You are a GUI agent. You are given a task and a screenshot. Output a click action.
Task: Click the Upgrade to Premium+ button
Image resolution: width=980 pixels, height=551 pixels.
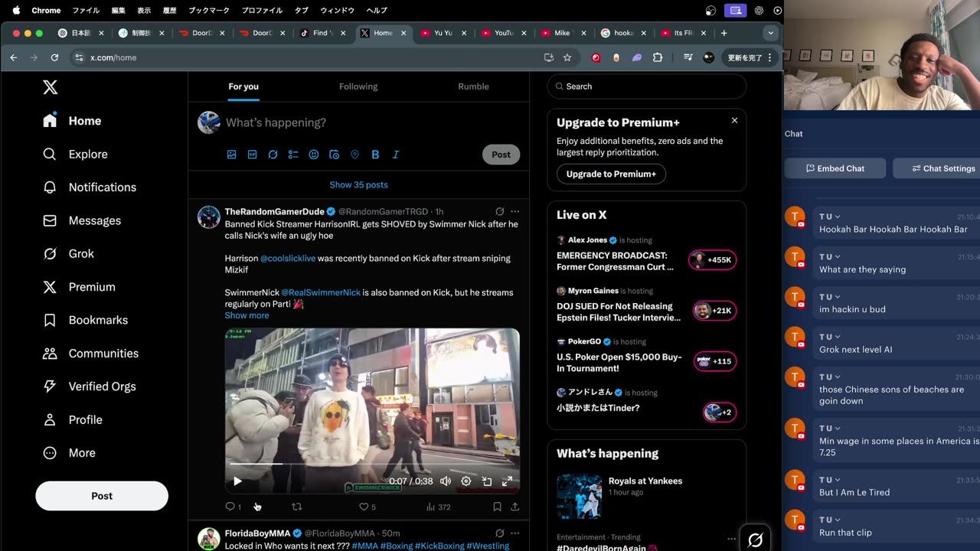click(611, 174)
